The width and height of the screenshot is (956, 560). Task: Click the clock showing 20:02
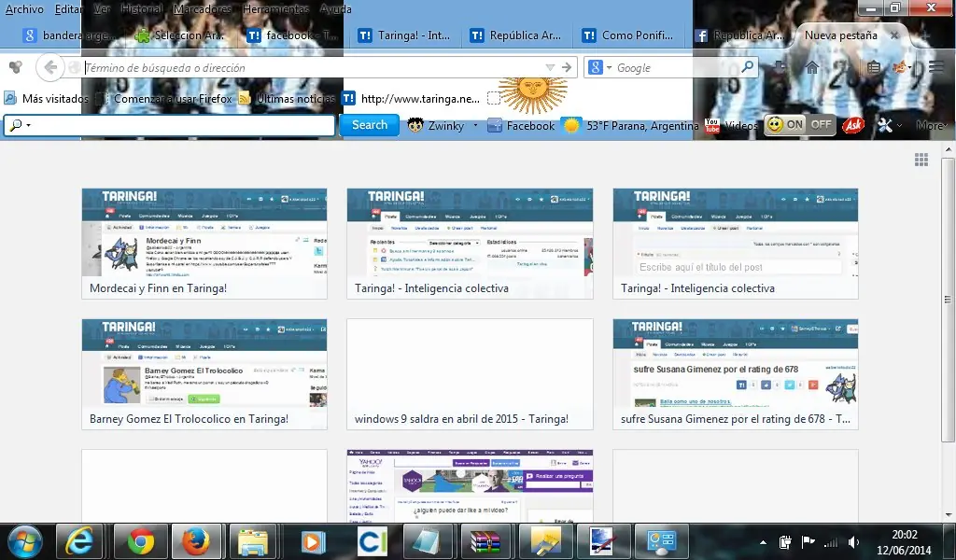(904, 535)
